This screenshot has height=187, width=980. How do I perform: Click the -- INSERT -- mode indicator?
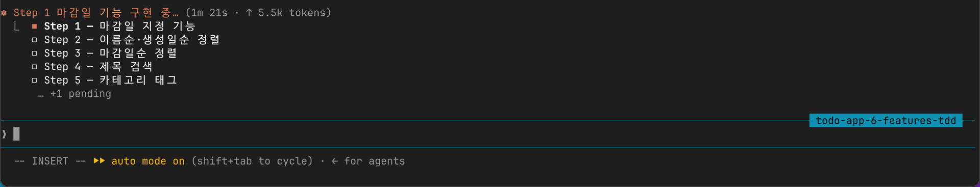pos(50,161)
